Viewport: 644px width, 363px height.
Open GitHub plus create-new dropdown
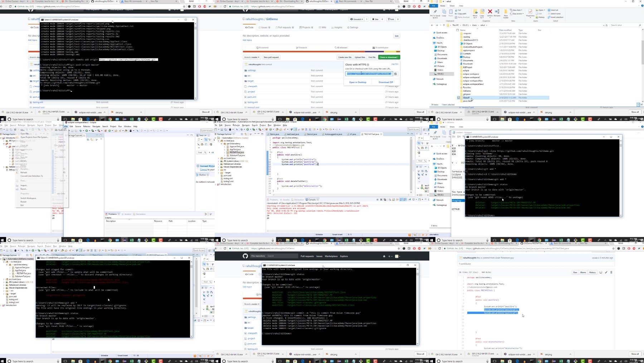390,256
